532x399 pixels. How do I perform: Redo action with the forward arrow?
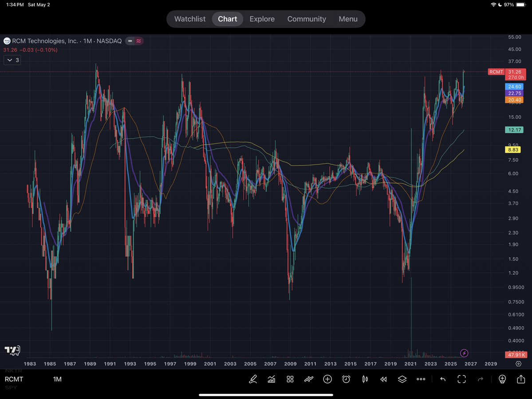pyautogui.click(x=481, y=379)
